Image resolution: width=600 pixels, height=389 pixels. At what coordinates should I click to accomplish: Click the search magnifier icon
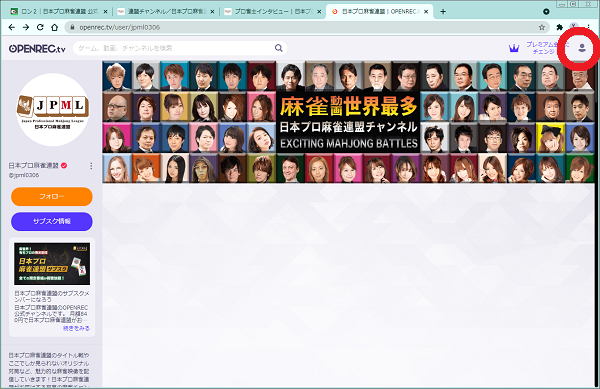click(x=279, y=48)
